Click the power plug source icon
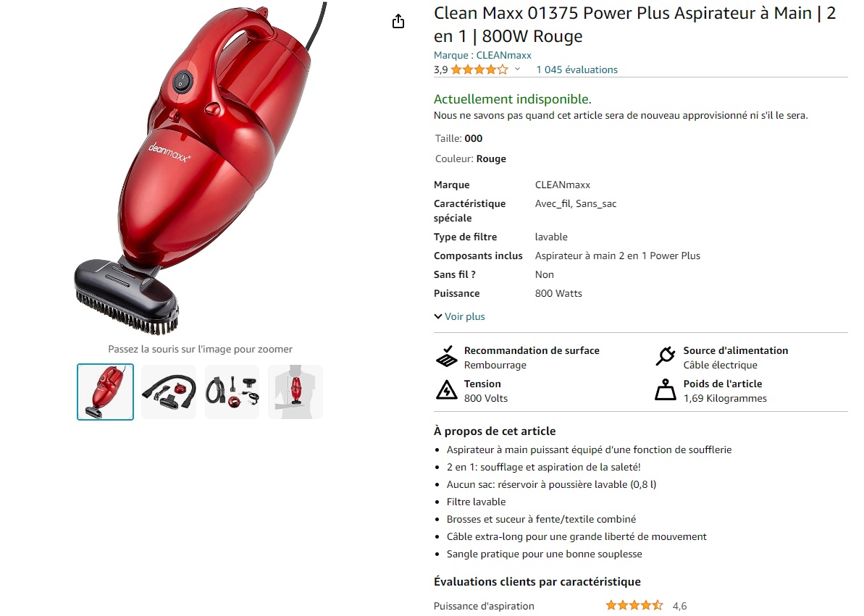 [x=665, y=356]
